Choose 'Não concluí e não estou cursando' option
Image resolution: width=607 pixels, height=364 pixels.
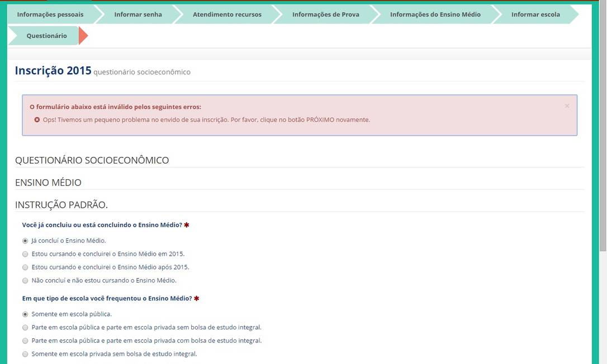coord(25,281)
